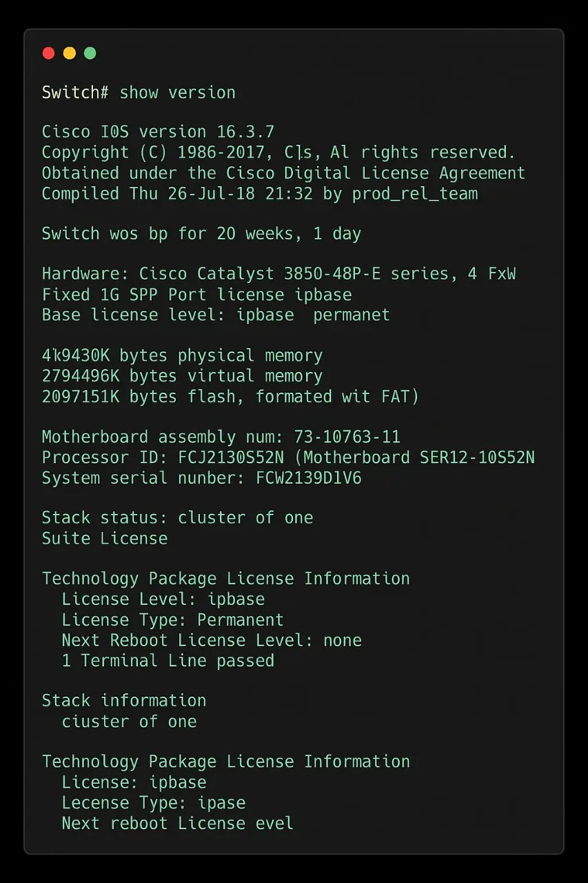Click the green maximize window dot
This screenshot has width=588, height=883.
(90, 53)
